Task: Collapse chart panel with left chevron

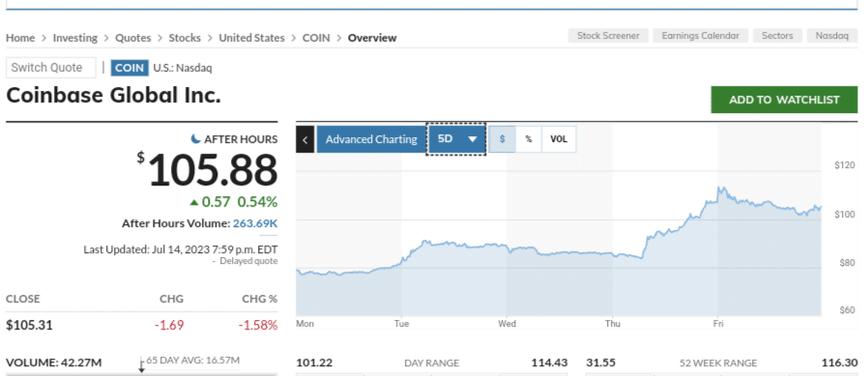Action: point(305,139)
